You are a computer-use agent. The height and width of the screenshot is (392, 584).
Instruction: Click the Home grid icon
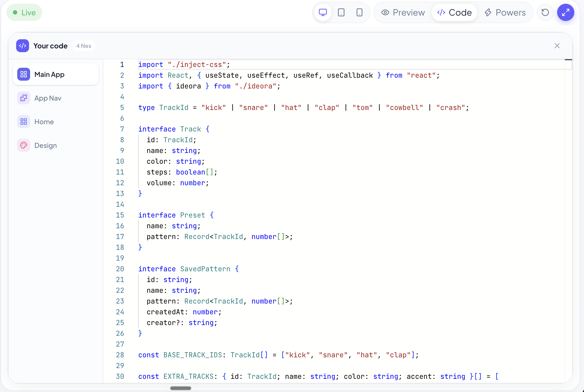pyautogui.click(x=24, y=122)
